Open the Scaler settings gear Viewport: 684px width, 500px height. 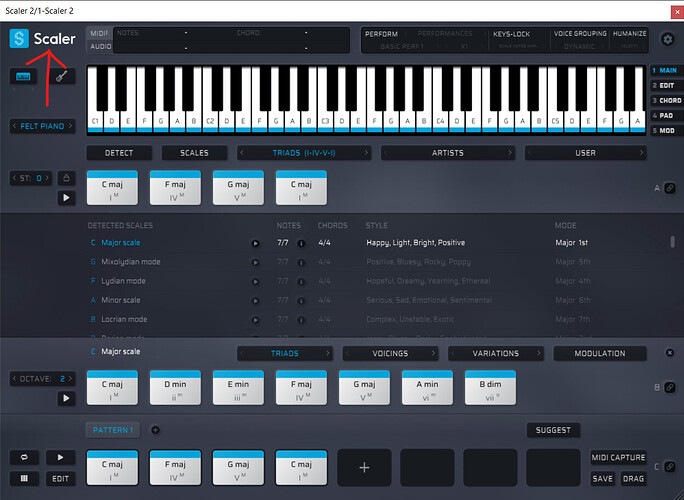click(667, 39)
